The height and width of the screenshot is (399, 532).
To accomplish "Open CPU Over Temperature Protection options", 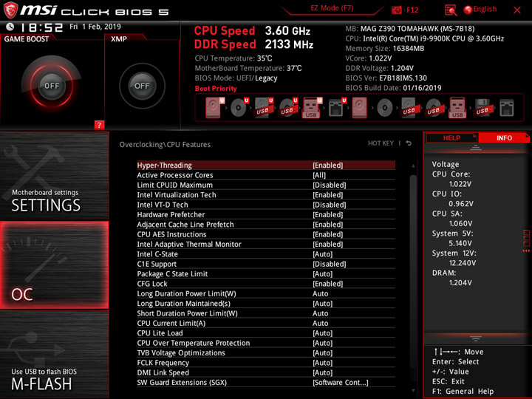I will click(266, 343).
